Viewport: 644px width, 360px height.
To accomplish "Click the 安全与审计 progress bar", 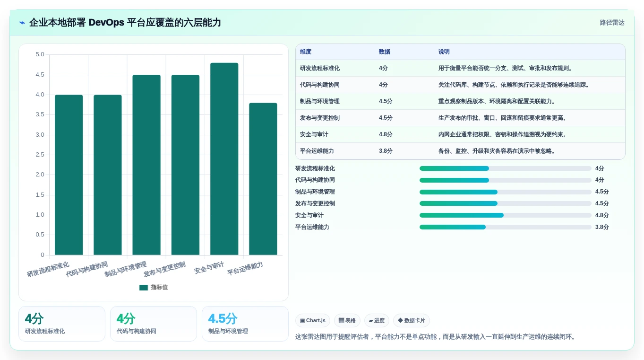I will (x=506, y=215).
